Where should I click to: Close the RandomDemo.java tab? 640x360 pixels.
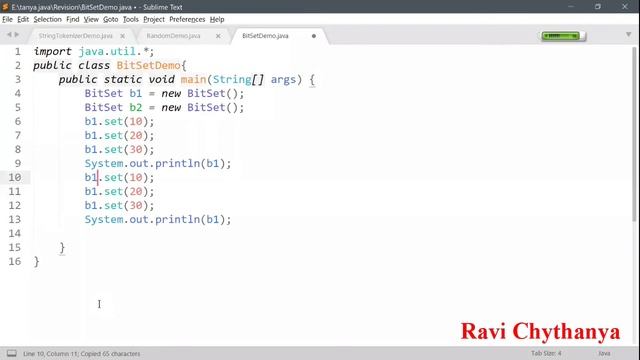(218, 36)
